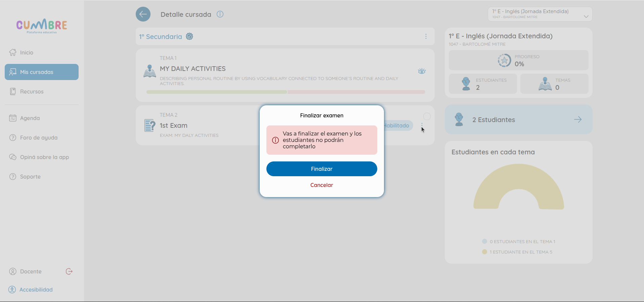The image size is (644, 302).
Task: Click the reader icon in TEMAS card
Action: 545,84
